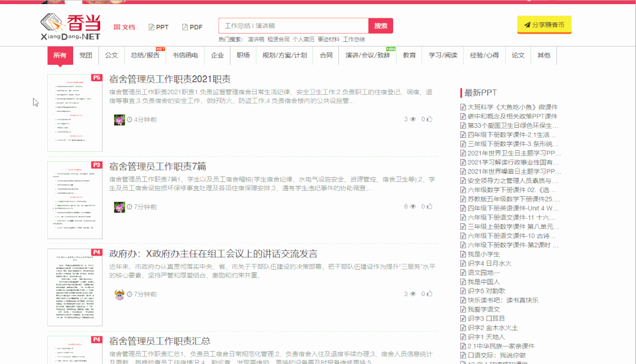Open PPT link 第33个爱国卫生日绿色环保生…

pyautogui.click(x=513, y=125)
